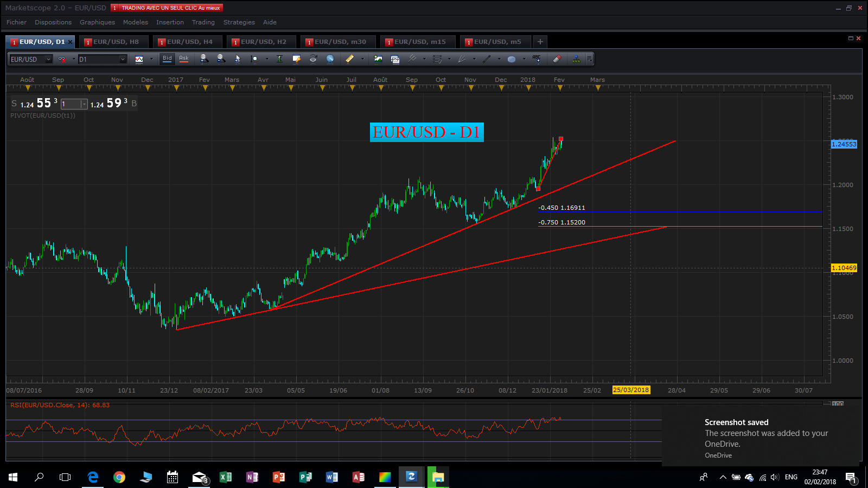Open the Strategies menu
This screenshot has width=868, height=488.
(239, 22)
